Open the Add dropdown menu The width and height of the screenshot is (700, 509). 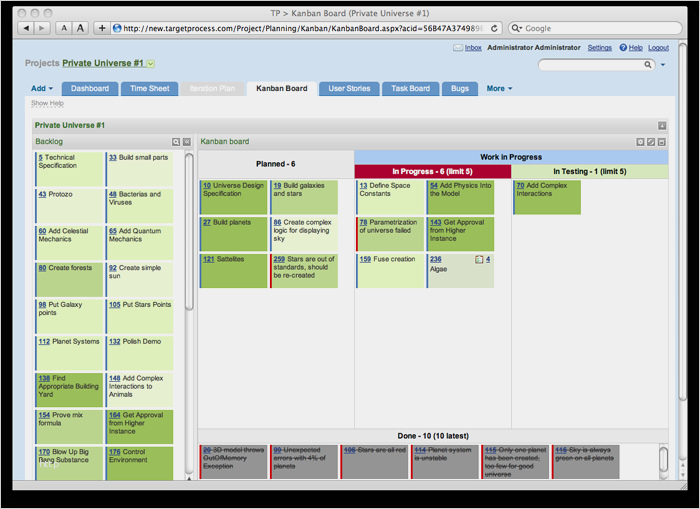pyautogui.click(x=40, y=89)
